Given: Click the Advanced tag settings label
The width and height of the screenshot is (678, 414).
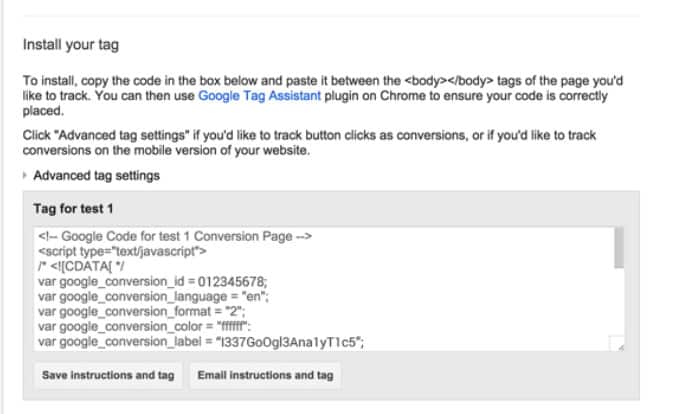Looking at the screenshot, I should (x=96, y=176).
